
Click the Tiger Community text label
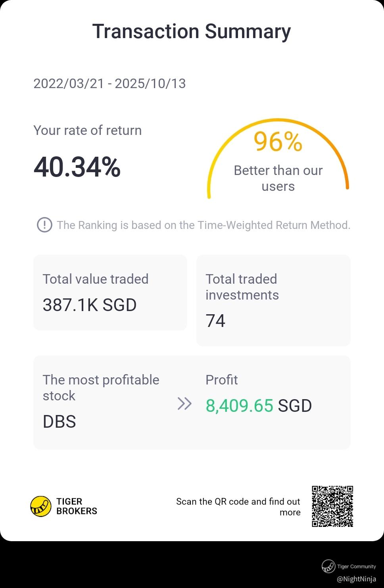[357, 567]
